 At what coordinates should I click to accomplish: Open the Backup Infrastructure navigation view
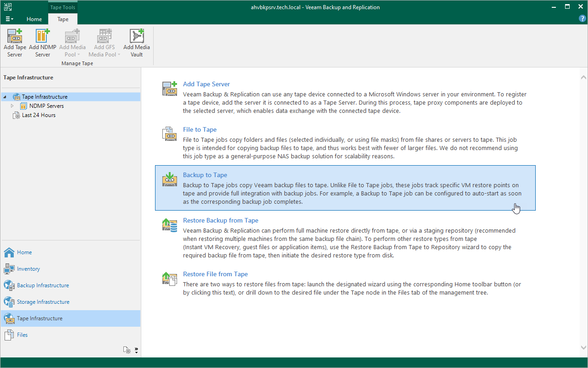[x=70, y=285]
